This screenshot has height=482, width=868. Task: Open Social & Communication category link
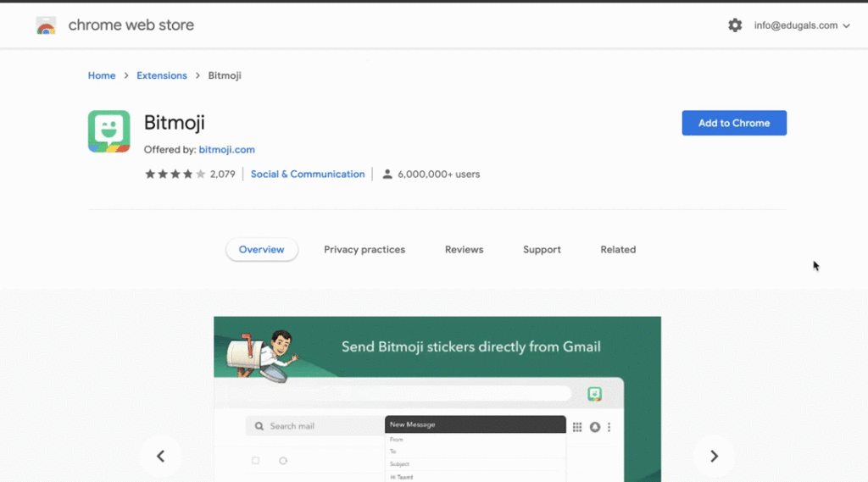coord(308,175)
